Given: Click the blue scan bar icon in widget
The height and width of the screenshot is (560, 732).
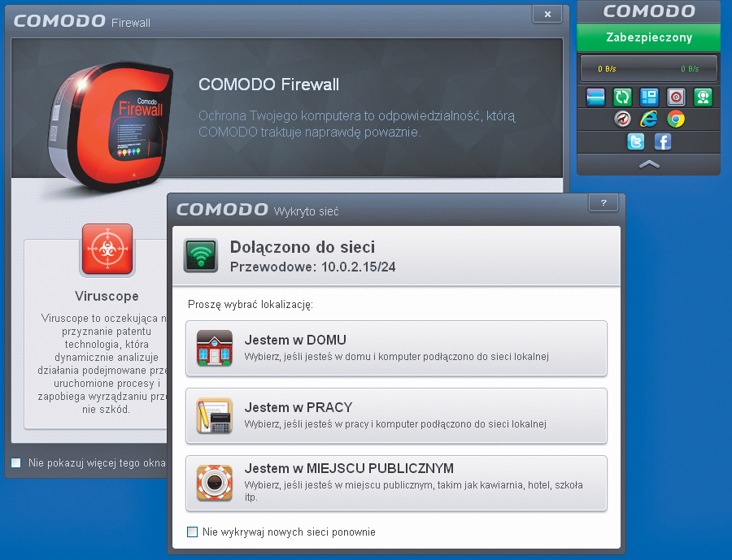Looking at the screenshot, I should (x=595, y=98).
